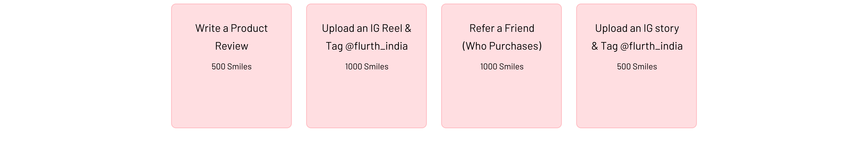This screenshot has width=868, height=144.
Task: Click the word "Reel" in second card
Action: 392,28
